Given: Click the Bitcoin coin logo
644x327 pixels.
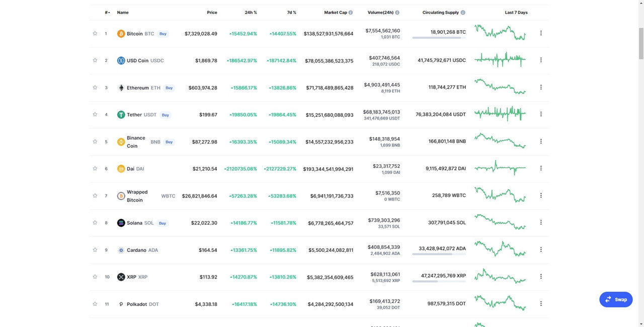Looking at the screenshot, I should pos(121,34).
